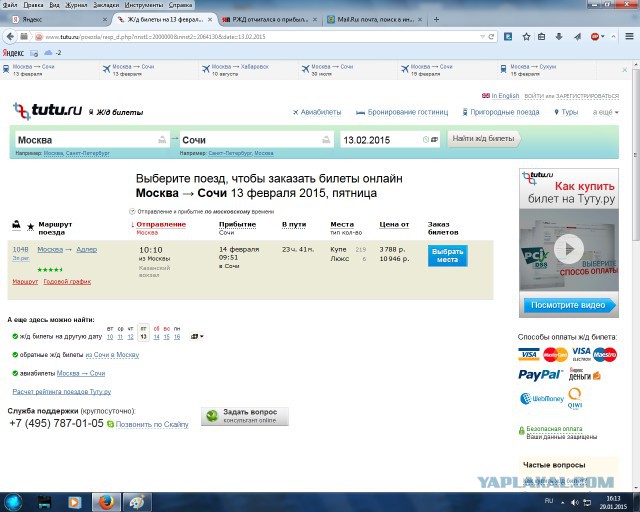Open the Правка menu
The height and width of the screenshot is (512, 640).
tap(33, 5)
